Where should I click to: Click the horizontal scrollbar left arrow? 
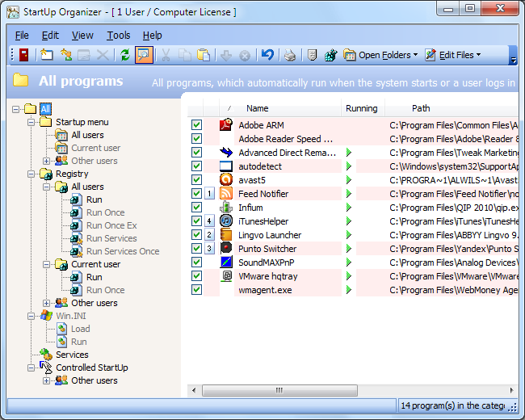[194, 390]
